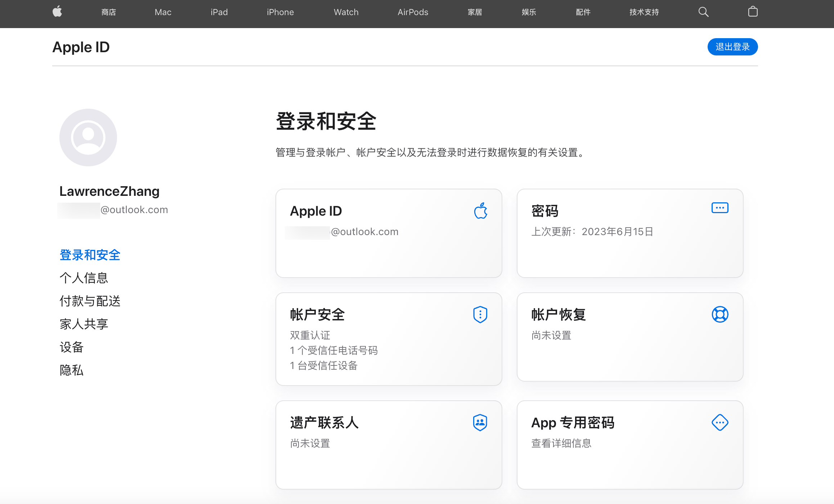Click the shield icon on 帐户安全 card

tap(480, 315)
